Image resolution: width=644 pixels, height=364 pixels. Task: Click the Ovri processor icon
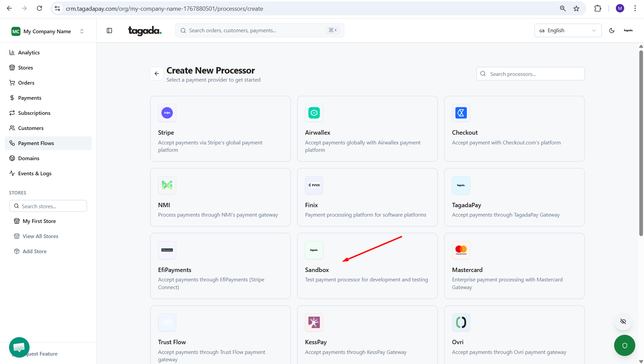click(x=461, y=322)
